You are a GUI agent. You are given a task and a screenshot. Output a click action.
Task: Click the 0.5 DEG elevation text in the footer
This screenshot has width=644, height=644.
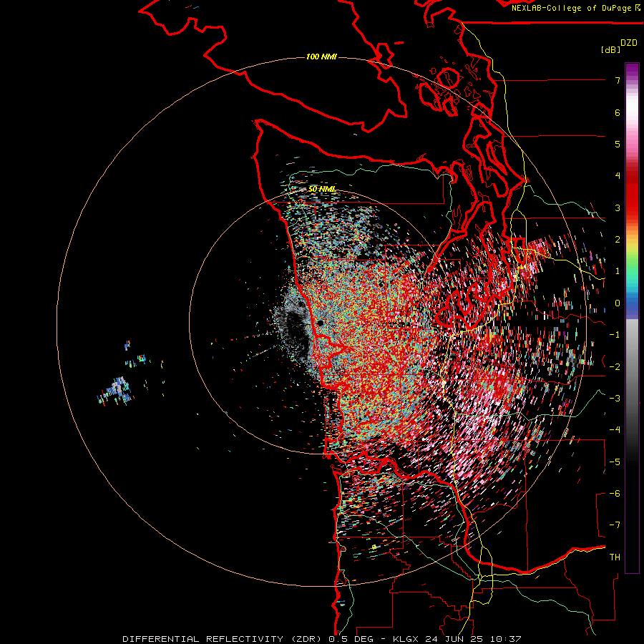tap(351, 639)
